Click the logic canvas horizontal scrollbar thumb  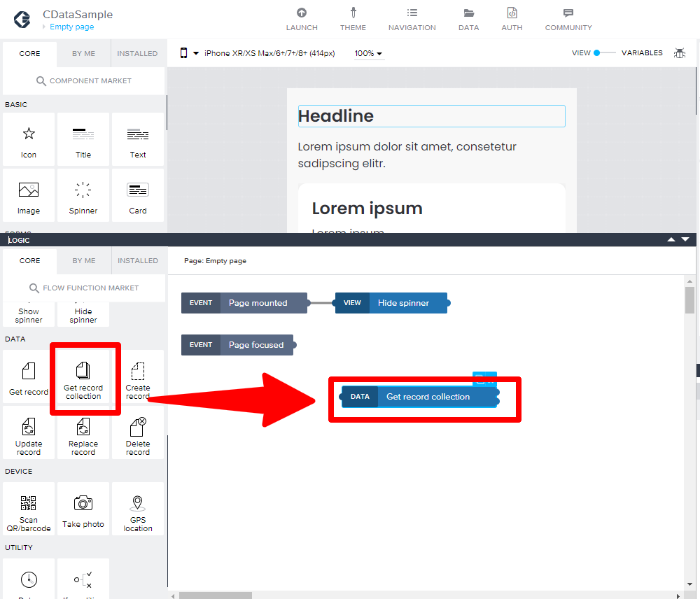coord(216,596)
